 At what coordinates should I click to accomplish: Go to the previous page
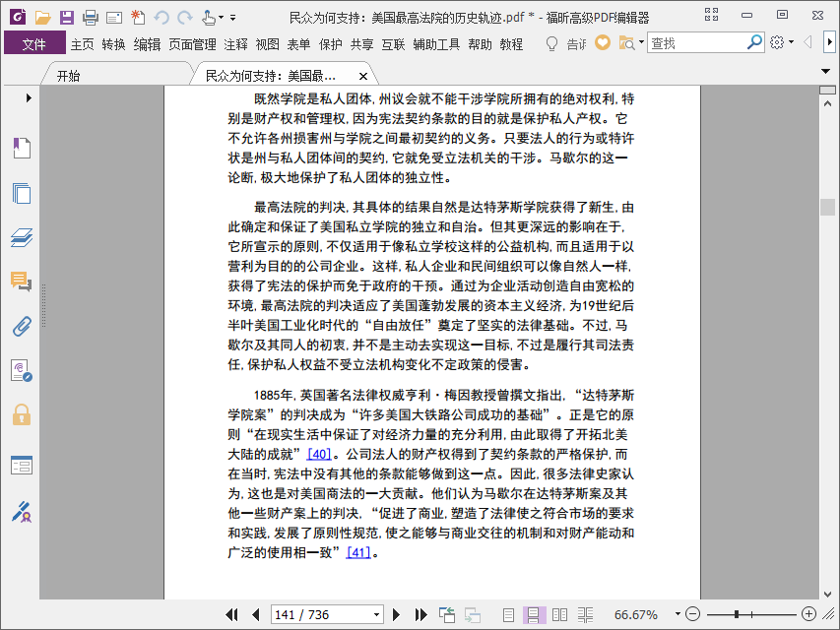(255, 614)
